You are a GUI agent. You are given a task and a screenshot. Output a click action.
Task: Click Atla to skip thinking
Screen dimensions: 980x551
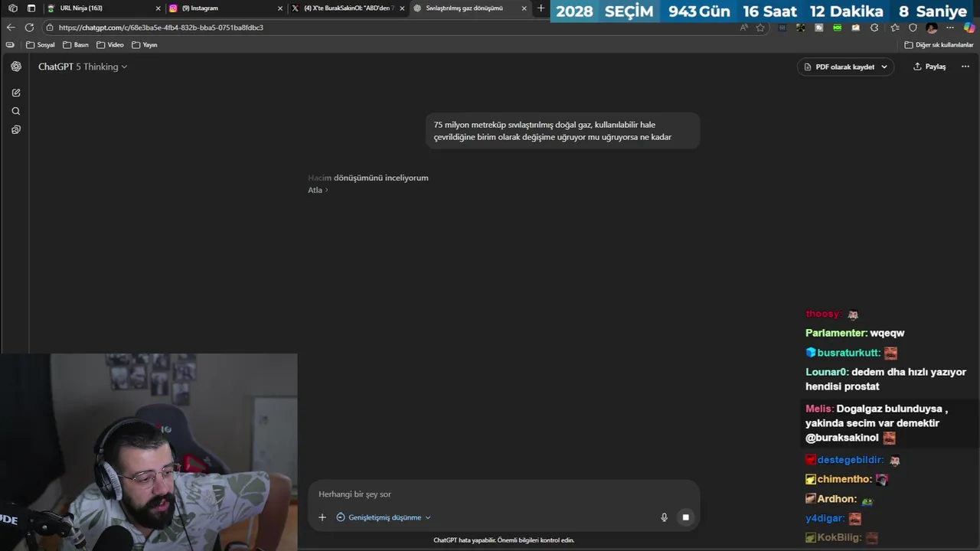318,190
